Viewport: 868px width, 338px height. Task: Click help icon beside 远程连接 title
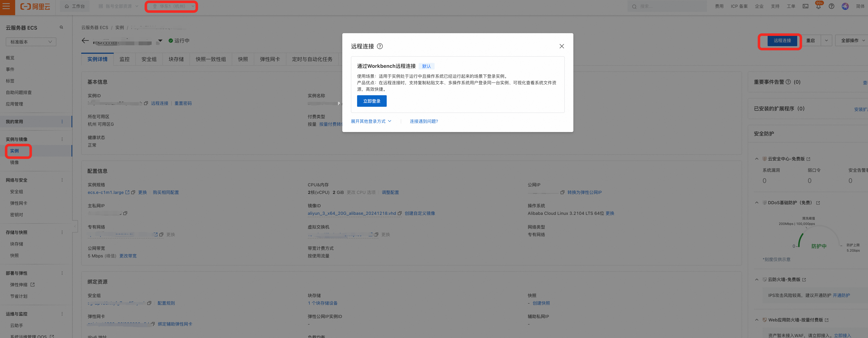[x=380, y=47]
